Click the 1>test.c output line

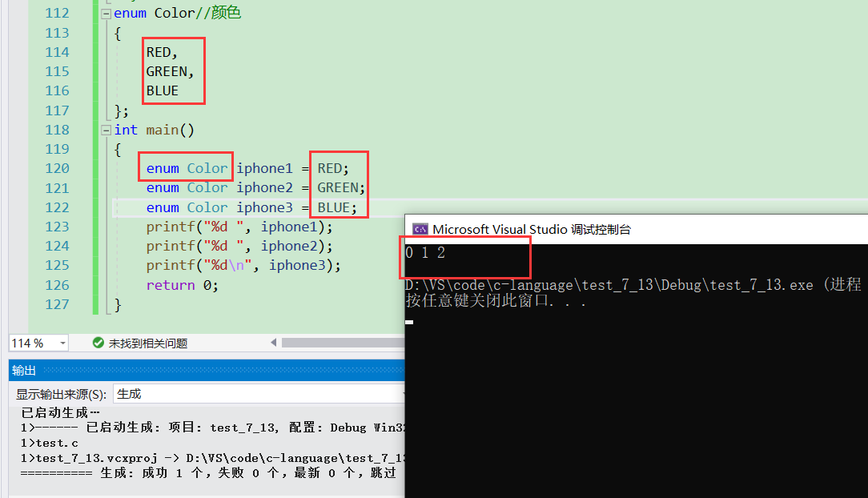pyautogui.click(x=50, y=444)
